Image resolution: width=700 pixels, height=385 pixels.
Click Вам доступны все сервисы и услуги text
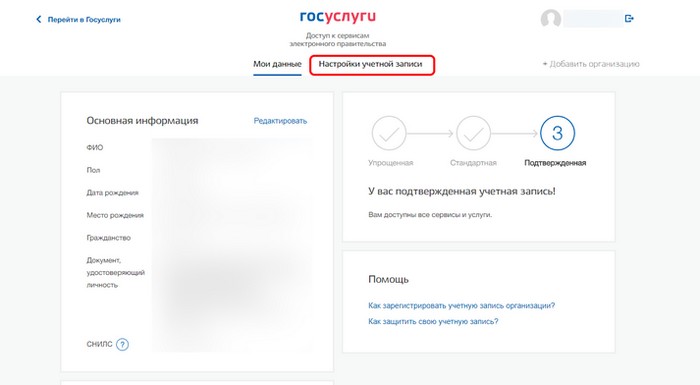[430, 215]
